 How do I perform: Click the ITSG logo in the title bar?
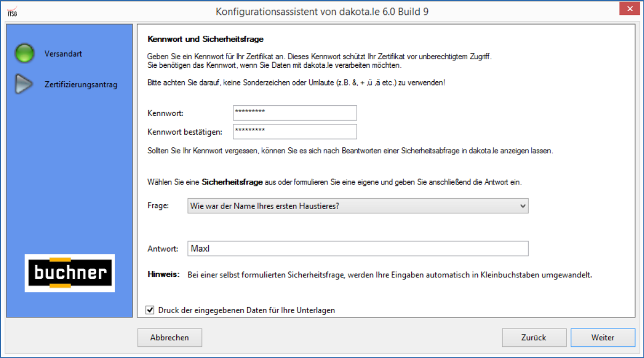click(x=12, y=9)
